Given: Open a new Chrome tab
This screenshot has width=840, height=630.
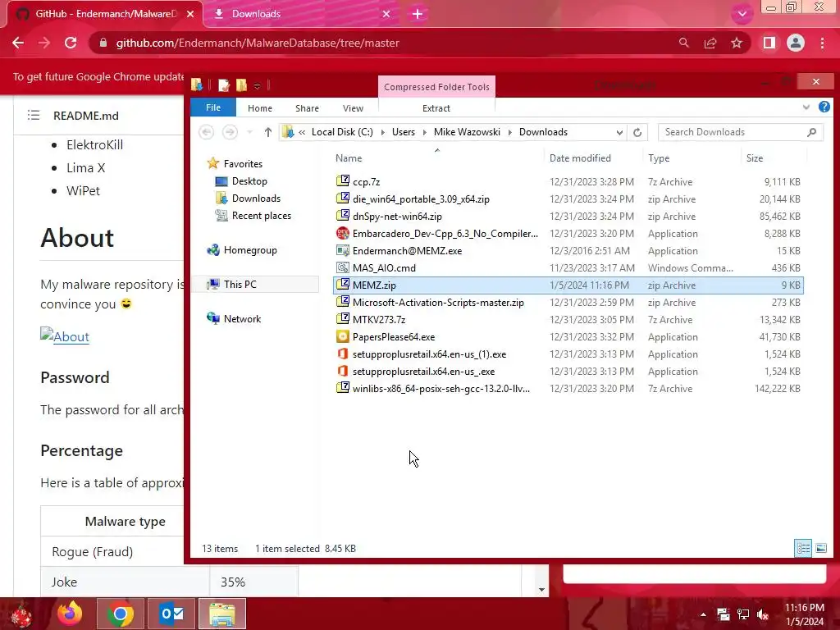Looking at the screenshot, I should pos(418,14).
